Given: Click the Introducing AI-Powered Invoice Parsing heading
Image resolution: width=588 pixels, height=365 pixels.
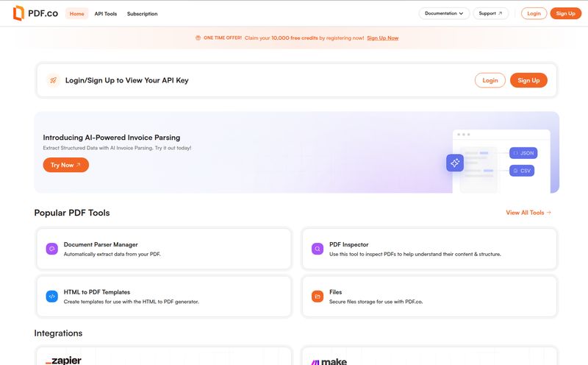Looking at the screenshot, I should click(112, 138).
